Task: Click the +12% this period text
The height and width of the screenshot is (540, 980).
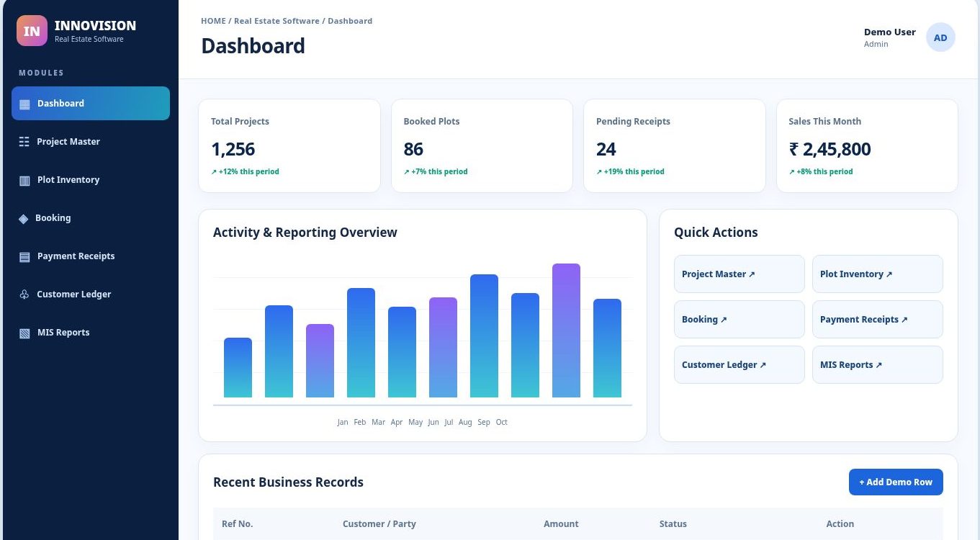Action: pyautogui.click(x=245, y=172)
